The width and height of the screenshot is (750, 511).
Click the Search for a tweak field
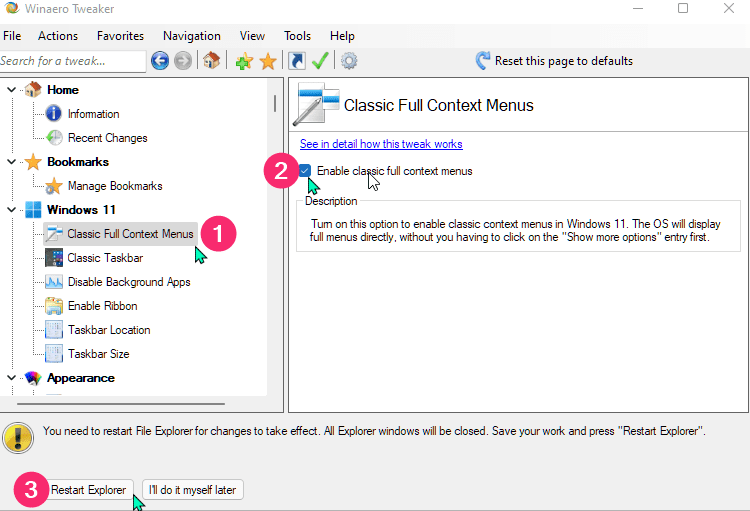click(72, 61)
